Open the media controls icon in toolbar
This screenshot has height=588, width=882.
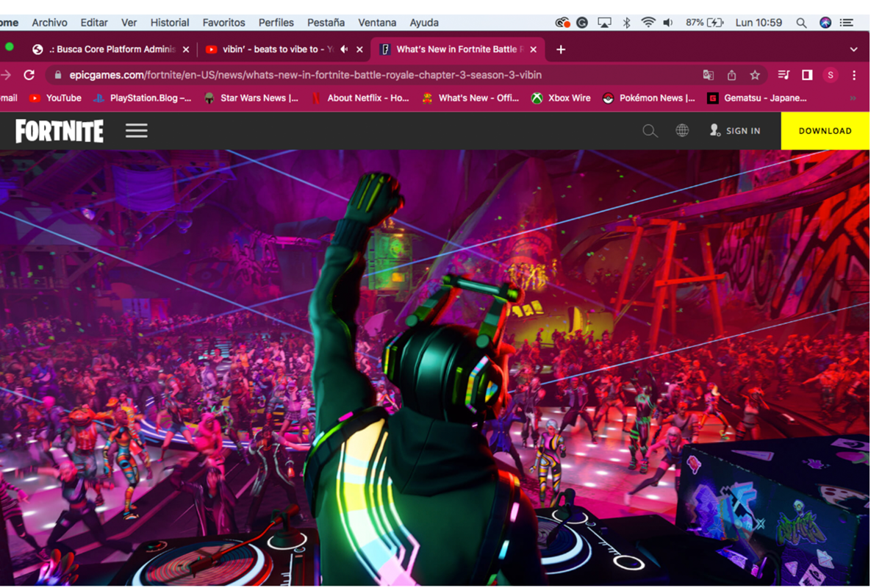[784, 75]
